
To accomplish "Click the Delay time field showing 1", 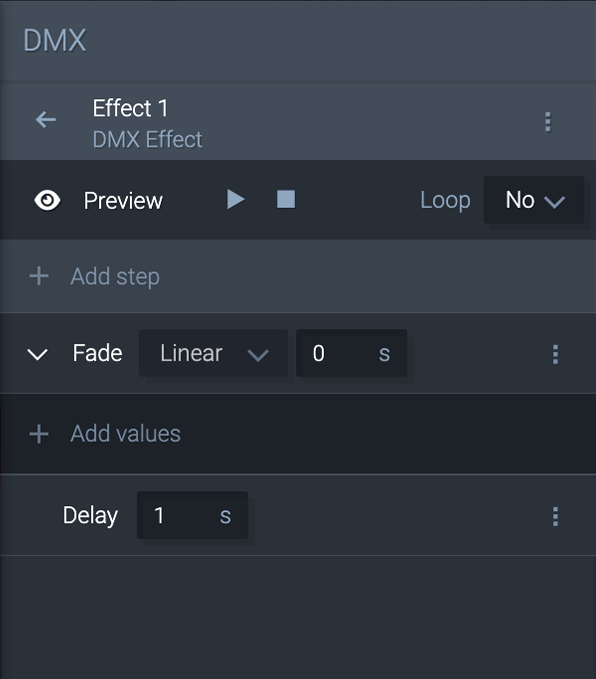I will [x=192, y=515].
